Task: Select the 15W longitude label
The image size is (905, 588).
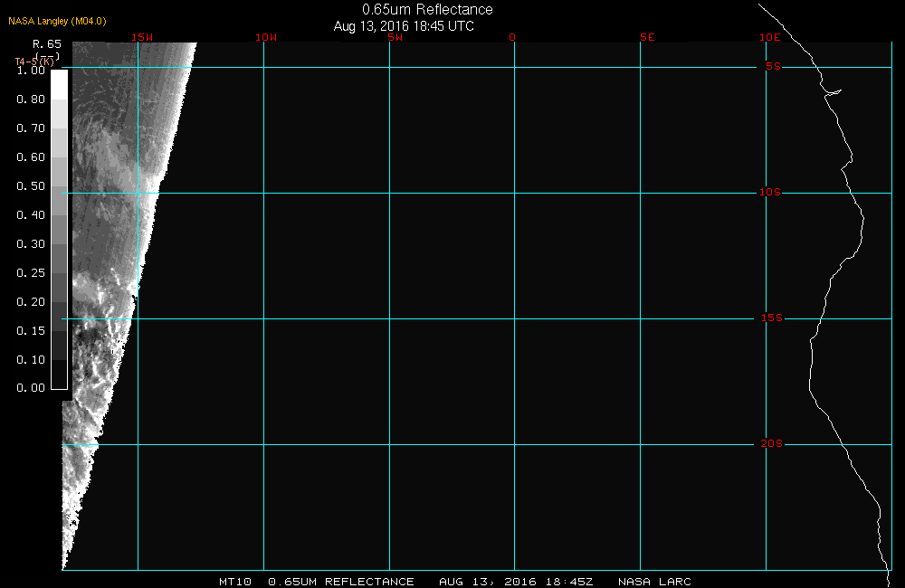Action: point(142,37)
